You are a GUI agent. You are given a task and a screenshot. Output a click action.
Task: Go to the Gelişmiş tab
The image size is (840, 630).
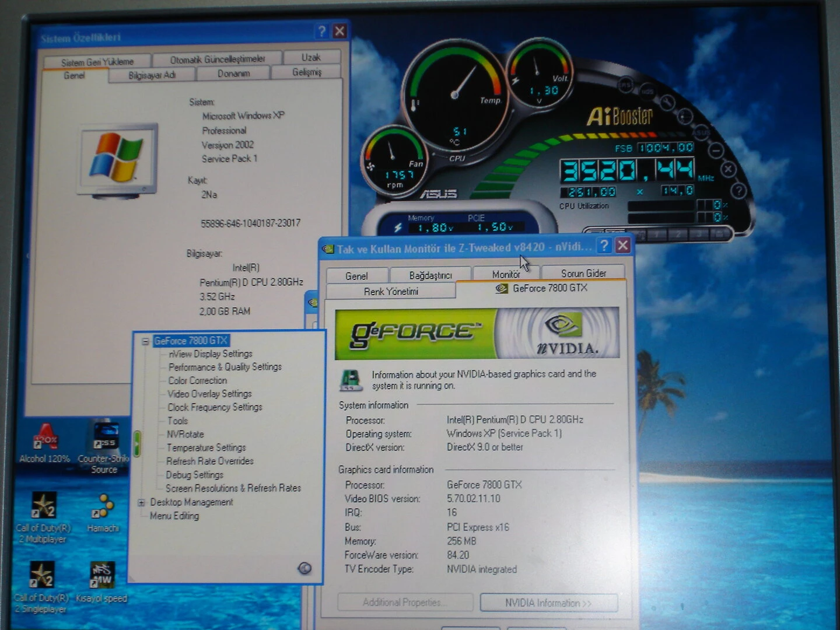(307, 72)
